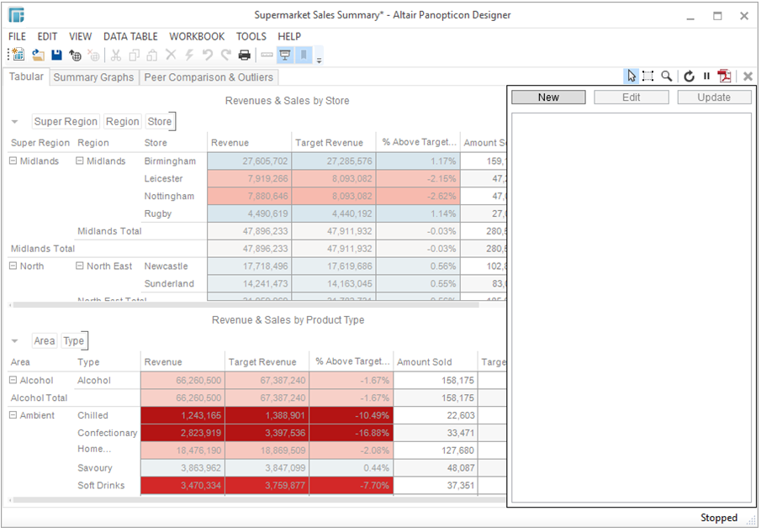Activate the Zoom magnifier tool
The width and height of the screenshot is (761, 532).
[x=667, y=76]
